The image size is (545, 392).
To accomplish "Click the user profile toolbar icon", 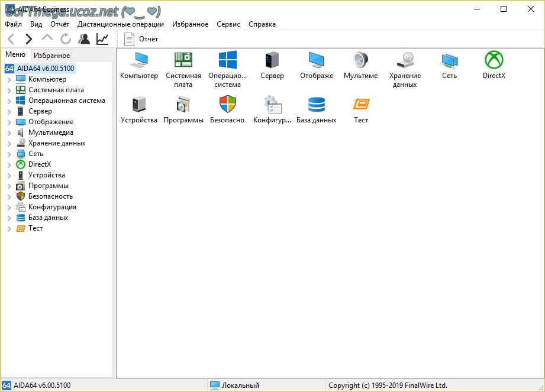I will (x=84, y=39).
